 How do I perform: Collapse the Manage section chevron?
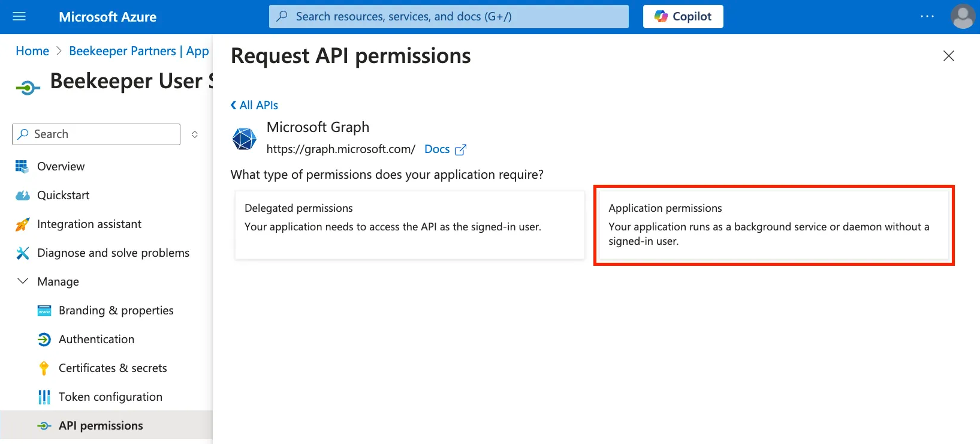point(23,281)
